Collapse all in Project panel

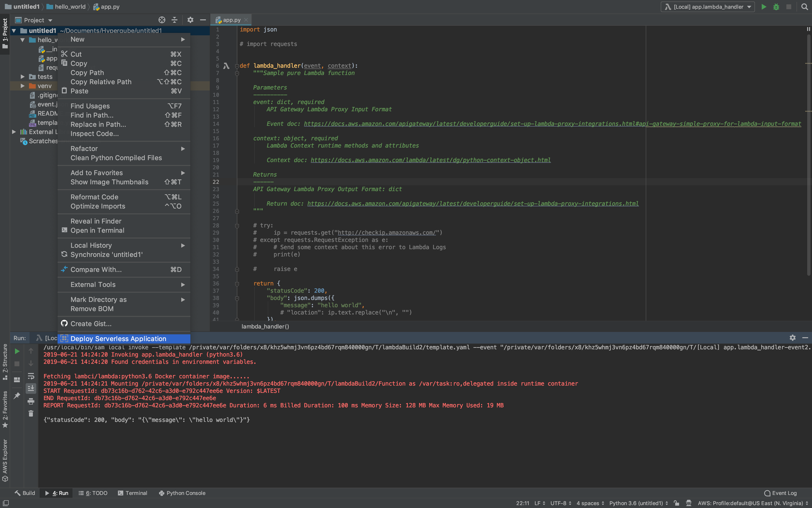174,20
